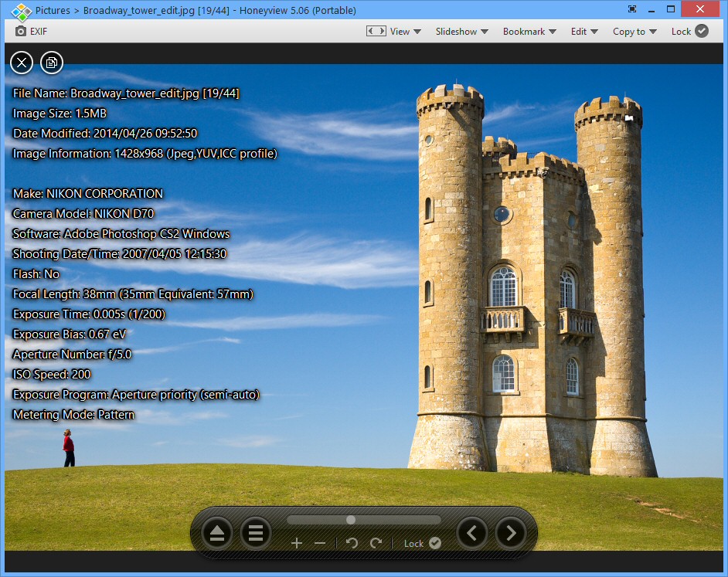728x577 pixels.
Task: Click the fullscreen icon in title bar
Action: coord(632,8)
